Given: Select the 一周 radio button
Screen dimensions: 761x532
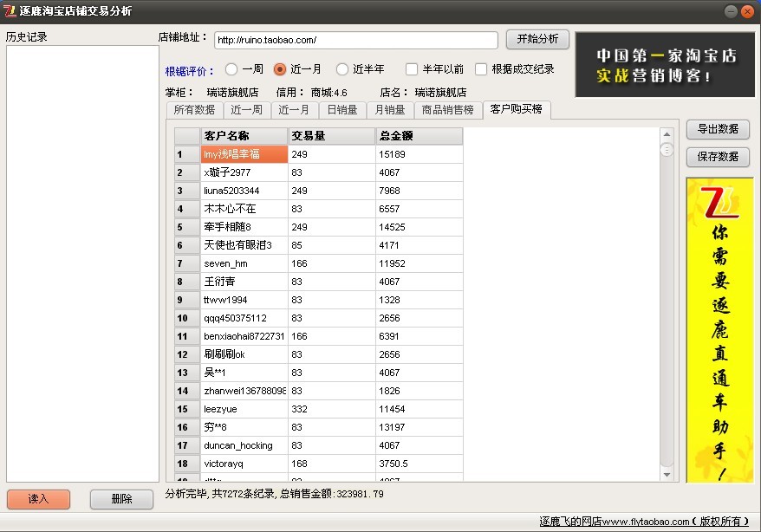Looking at the screenshot, I should point(231,69).
